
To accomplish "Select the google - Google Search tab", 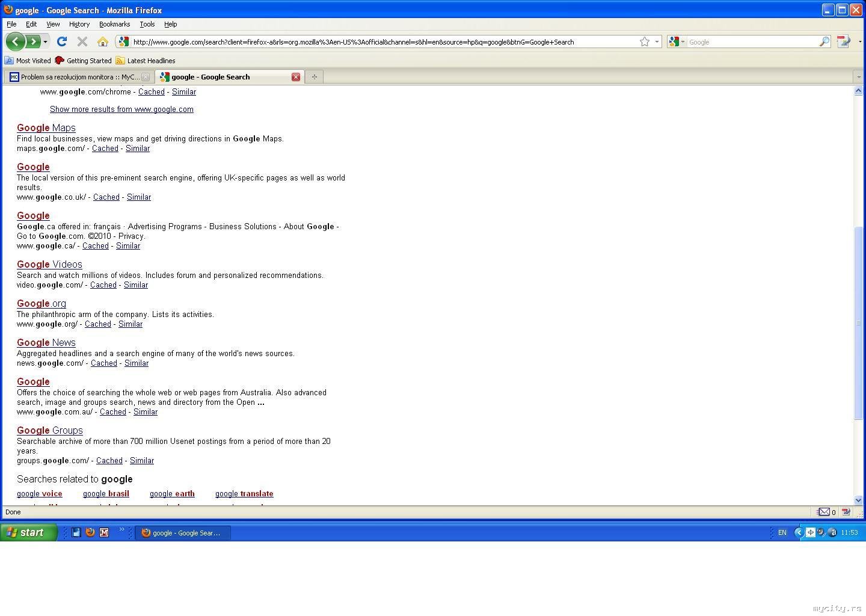I will point(229,77).
